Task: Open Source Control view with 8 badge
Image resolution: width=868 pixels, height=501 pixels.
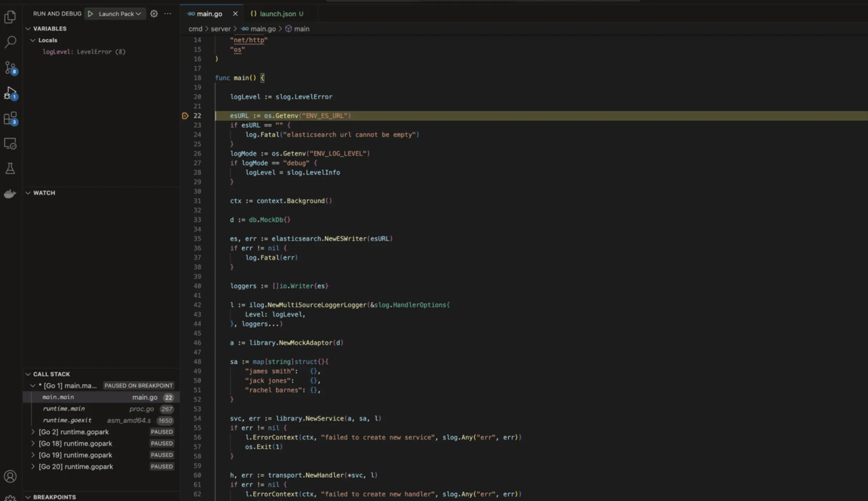Action: coord(10,68)
